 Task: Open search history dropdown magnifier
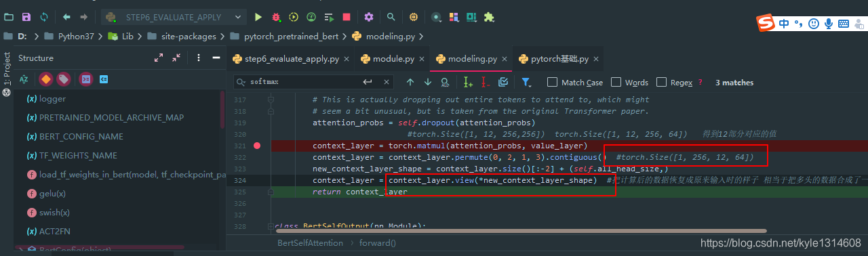click(241, 82)
